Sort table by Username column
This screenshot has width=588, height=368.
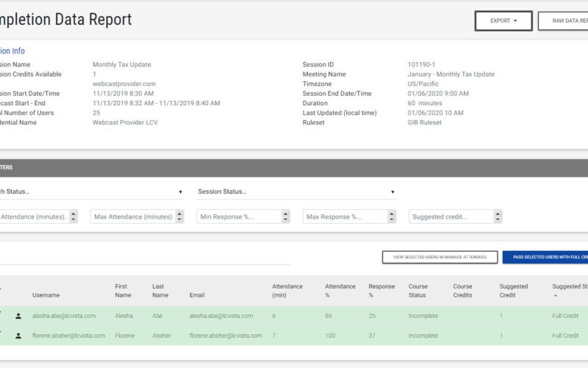(x=46, y=295)
